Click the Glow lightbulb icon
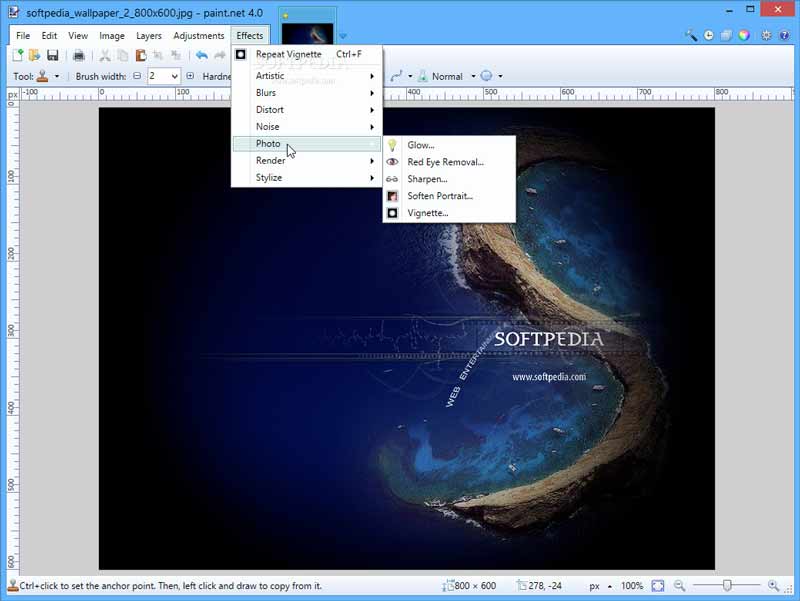 (392, 145)
